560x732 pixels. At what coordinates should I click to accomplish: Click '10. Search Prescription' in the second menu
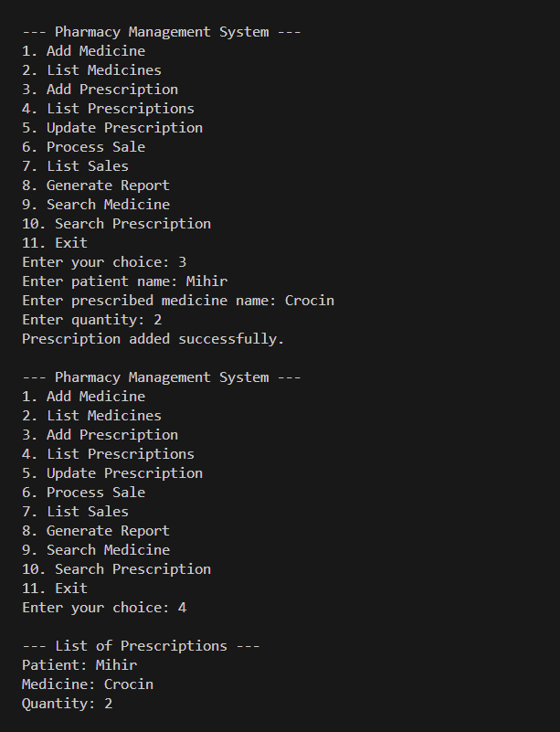(116, 569)
